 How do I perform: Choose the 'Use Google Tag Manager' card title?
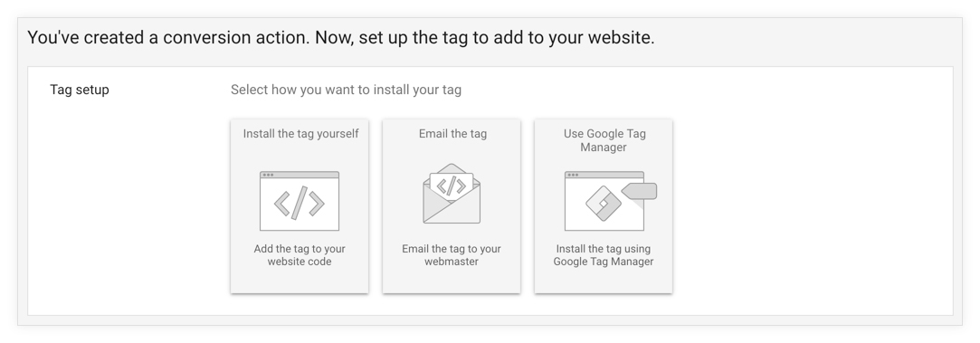coord(604,140)
